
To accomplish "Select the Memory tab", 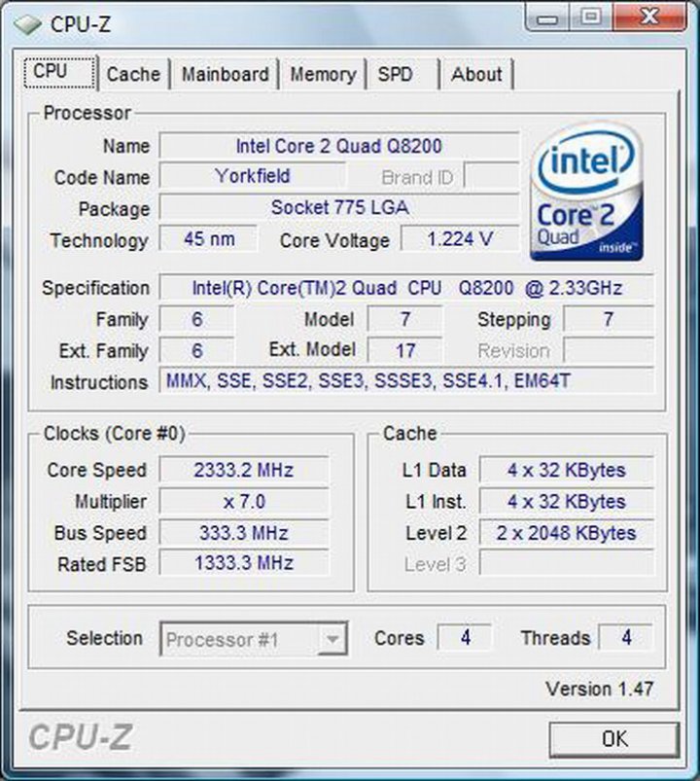I will click(x=323, y=74).
